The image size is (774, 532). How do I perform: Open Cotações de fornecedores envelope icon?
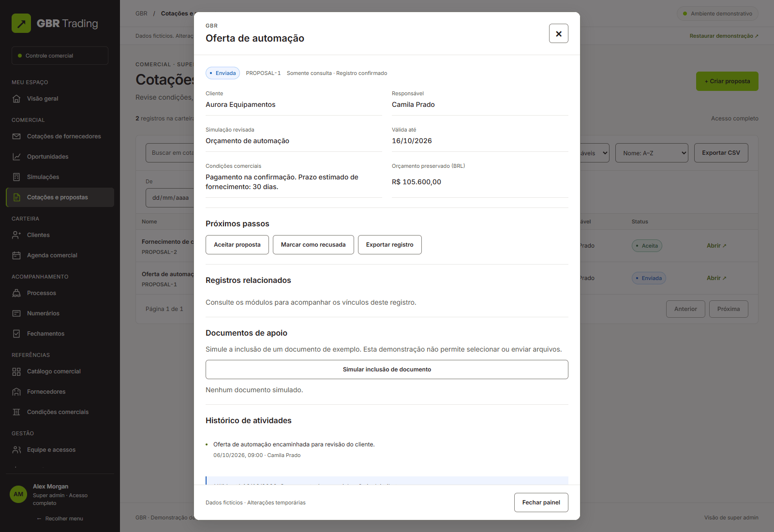point(16,136)
